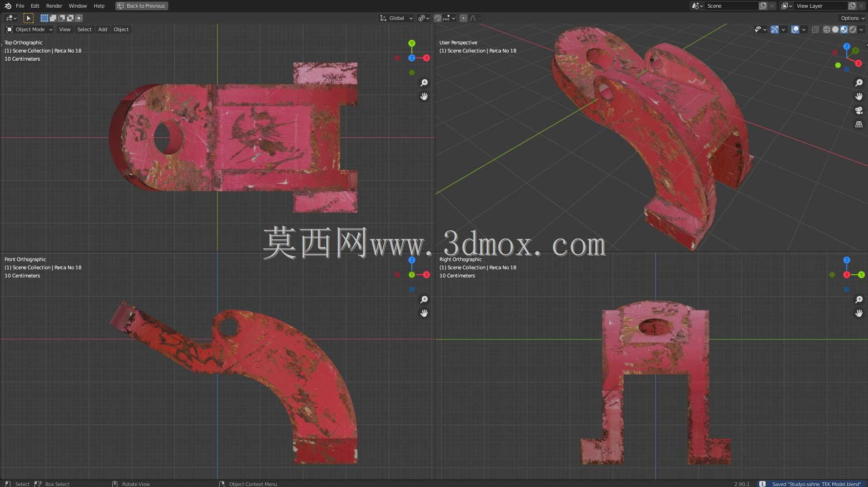
Task: Choose Intersect existing selection mode
Action: coord(79,18)
